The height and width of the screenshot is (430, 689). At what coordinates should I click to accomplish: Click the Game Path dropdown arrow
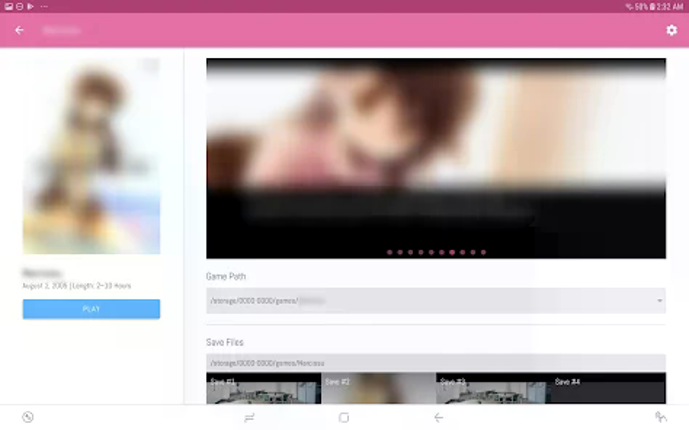point(660,301)
